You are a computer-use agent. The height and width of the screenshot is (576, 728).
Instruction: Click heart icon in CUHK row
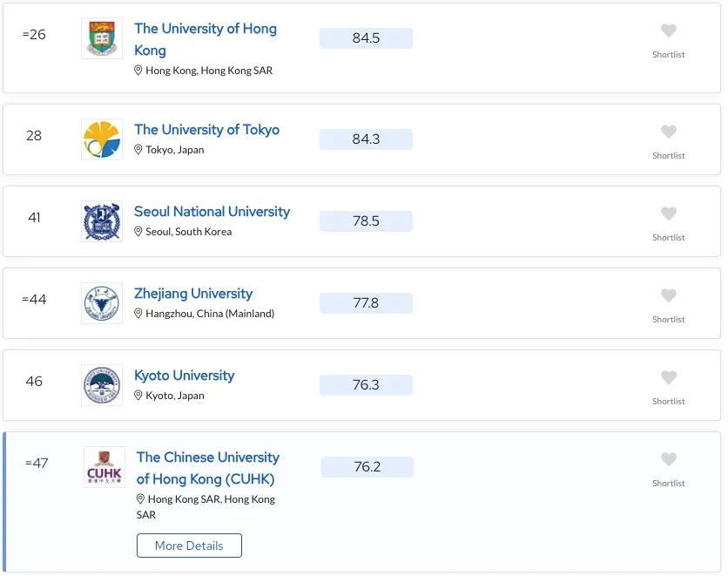tap(668, 460)
